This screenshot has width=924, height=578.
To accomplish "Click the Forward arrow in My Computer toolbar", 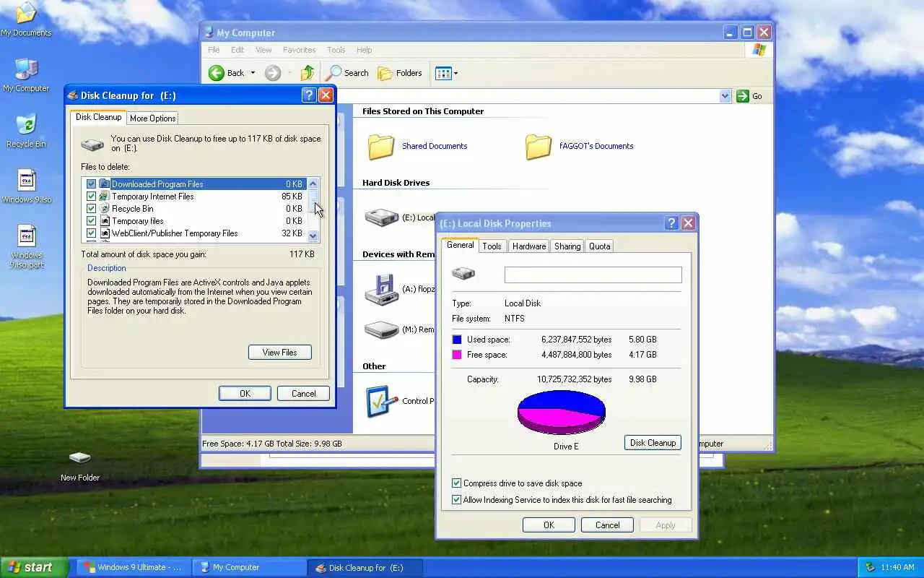I will (272, 73).
